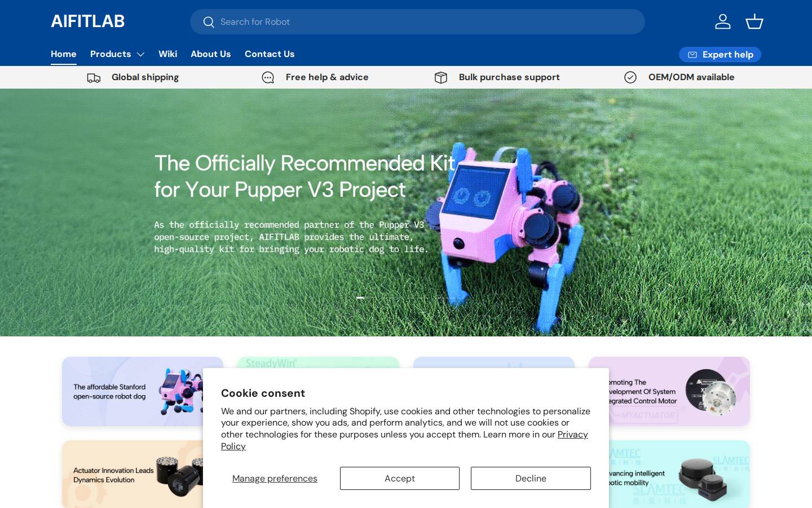Go to the Home menu item

(64, 54)
